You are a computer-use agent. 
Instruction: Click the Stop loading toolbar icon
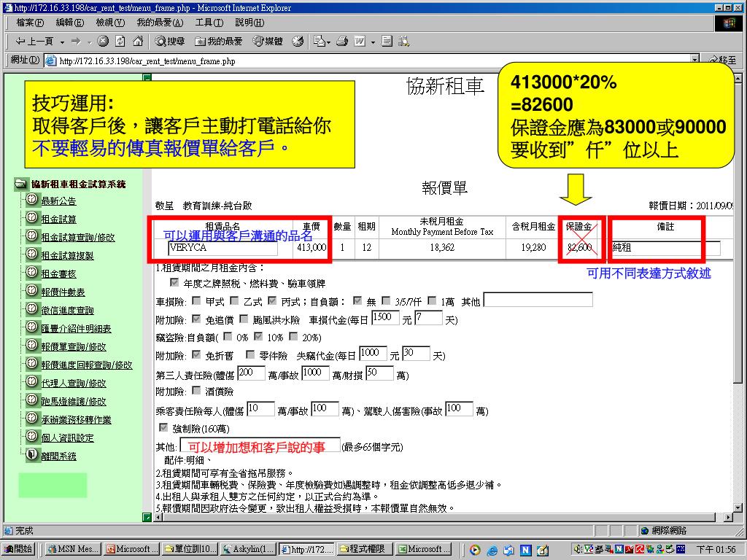pyautogui.click(x=103, y=42)
